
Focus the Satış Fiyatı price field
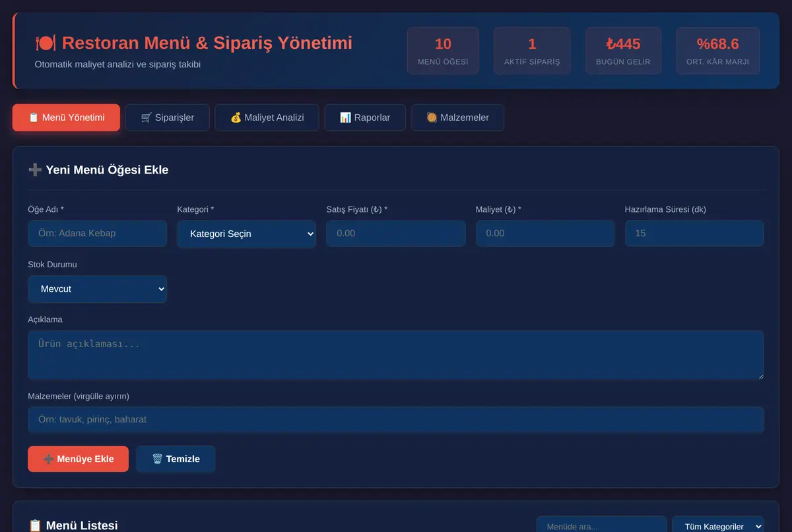pos(396,234)
